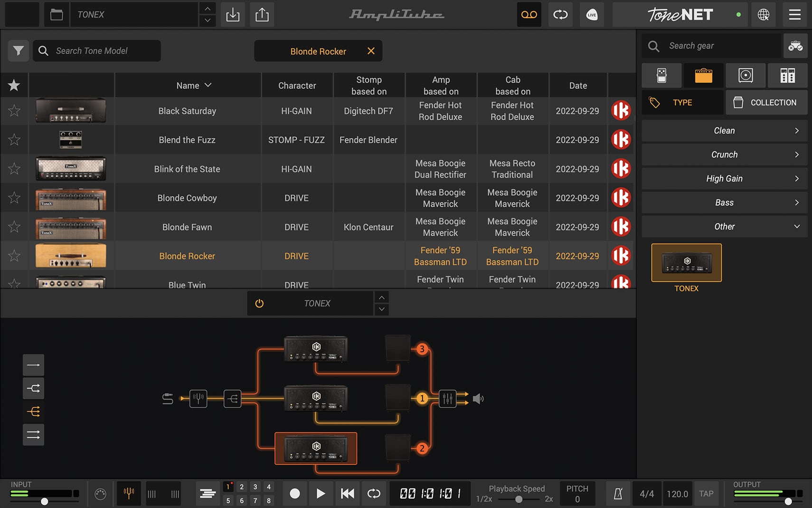Screen dimensions: 812x508
Task: Toggle TONEX module power button
Action: point(259,303)
